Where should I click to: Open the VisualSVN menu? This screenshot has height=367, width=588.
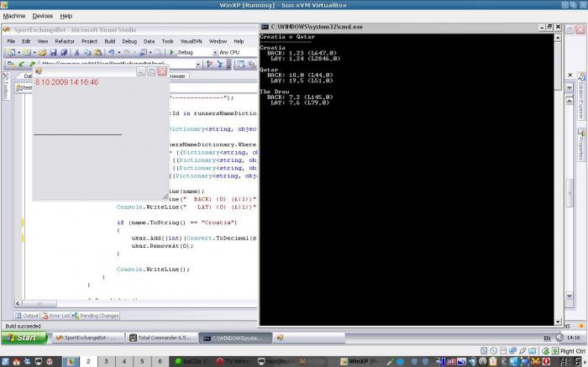click(191, 41)
